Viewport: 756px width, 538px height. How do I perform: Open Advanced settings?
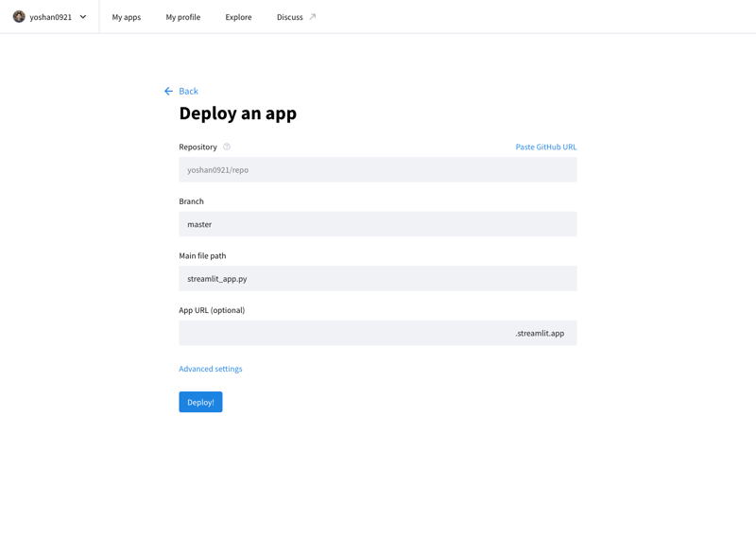pos(210,369)
